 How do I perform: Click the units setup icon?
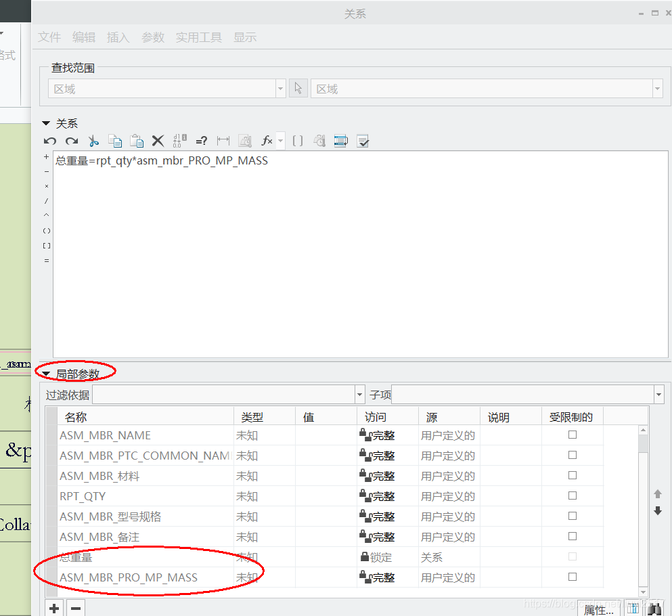(245, 141)
